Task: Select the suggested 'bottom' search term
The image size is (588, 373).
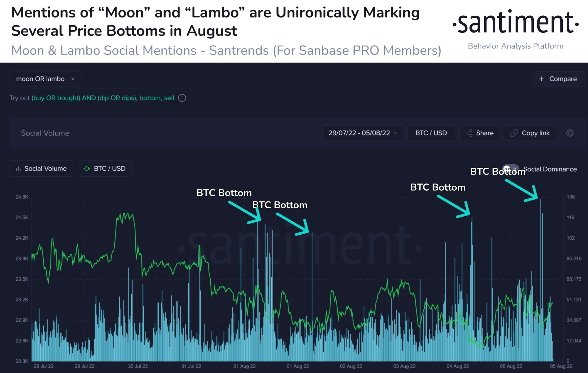Action: [150, 98]
